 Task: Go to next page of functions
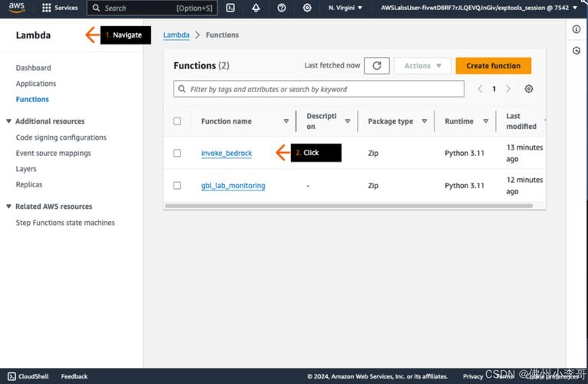pyautogui.click(x=508, y=89)
